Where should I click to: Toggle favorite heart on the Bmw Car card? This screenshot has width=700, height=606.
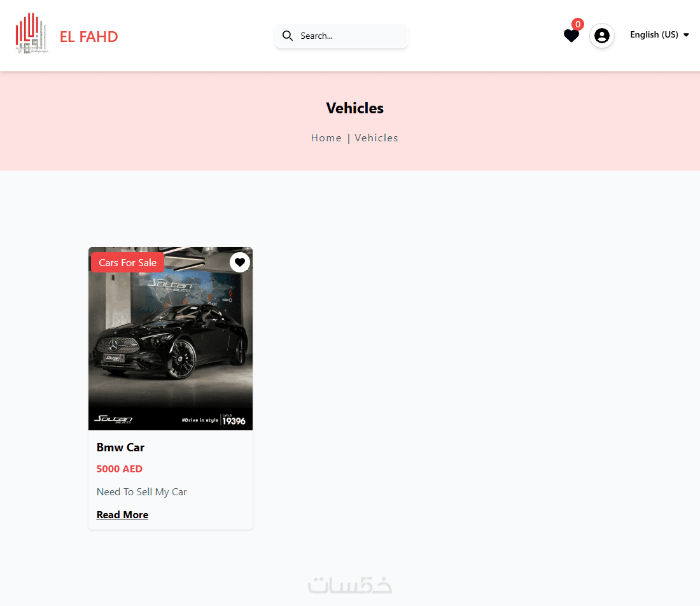pyautogui.click(x=240, y=262)
